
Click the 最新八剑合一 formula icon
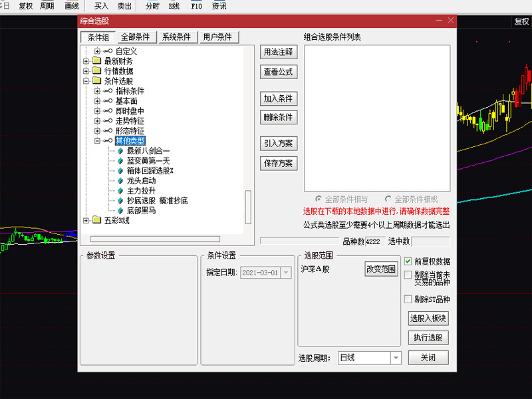pos(120,150)
